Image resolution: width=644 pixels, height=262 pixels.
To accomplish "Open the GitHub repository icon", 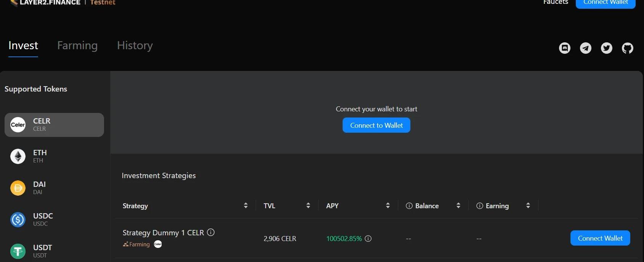I will click(x=627, y=48).
